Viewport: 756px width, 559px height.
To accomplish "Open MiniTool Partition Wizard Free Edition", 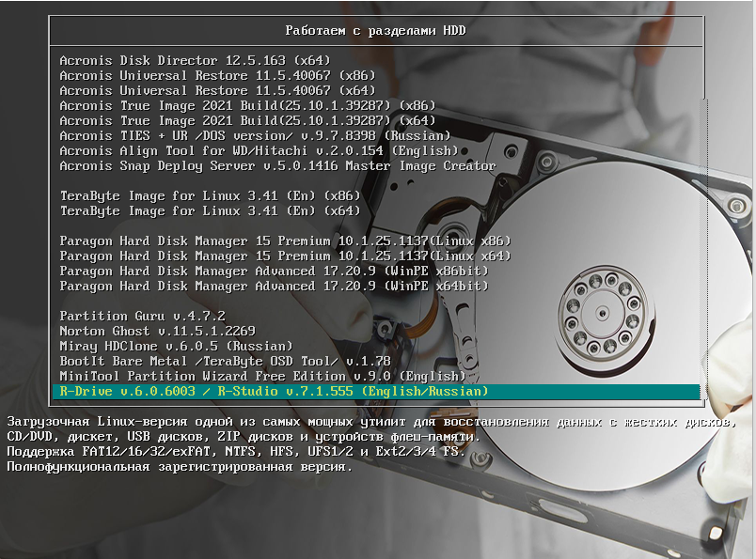I will (262, 376).
